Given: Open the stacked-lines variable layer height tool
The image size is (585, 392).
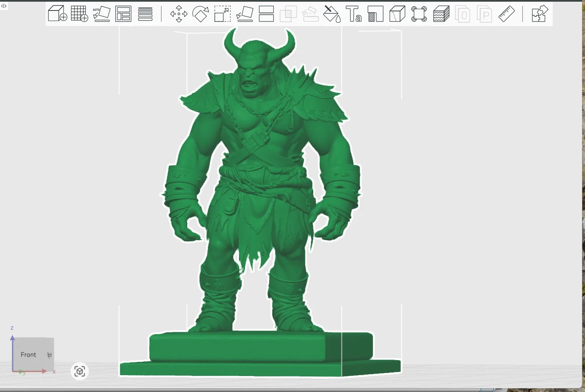Looking at the screenshot, I should click(145, 14).
